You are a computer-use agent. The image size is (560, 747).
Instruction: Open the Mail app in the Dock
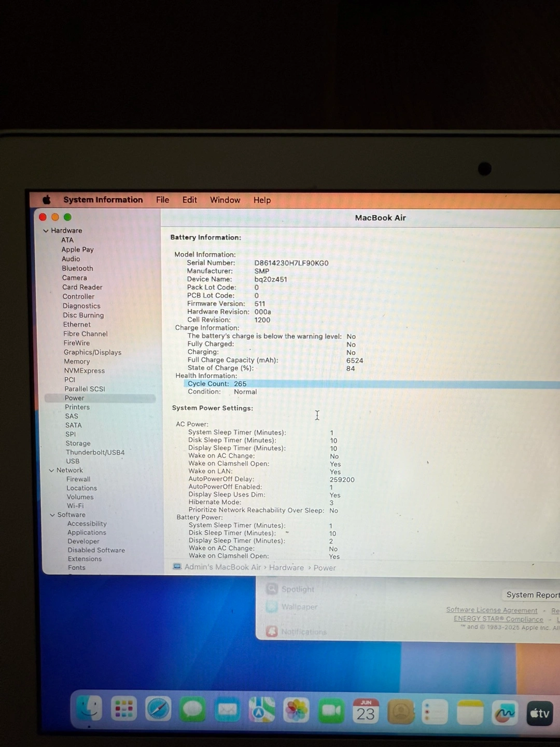click(228, 710)
